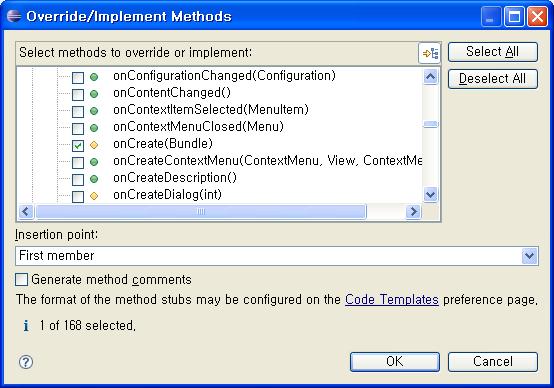
Task: Click the vertical scrollbar down arrow
Action: pos(430,194)
